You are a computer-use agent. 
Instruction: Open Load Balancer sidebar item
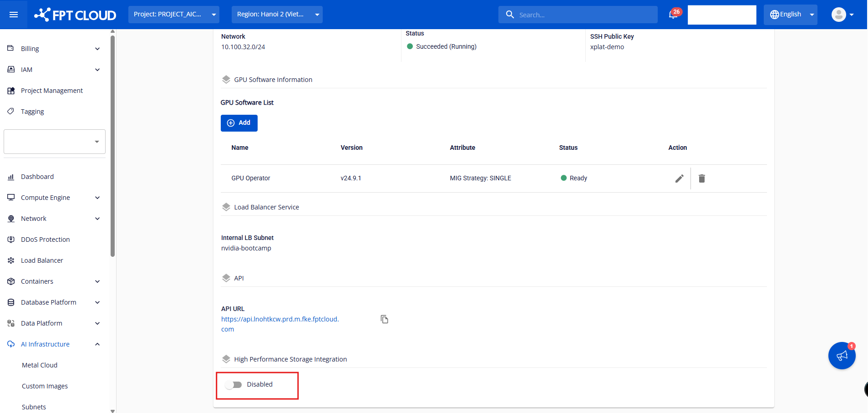[x=42, y=260]
